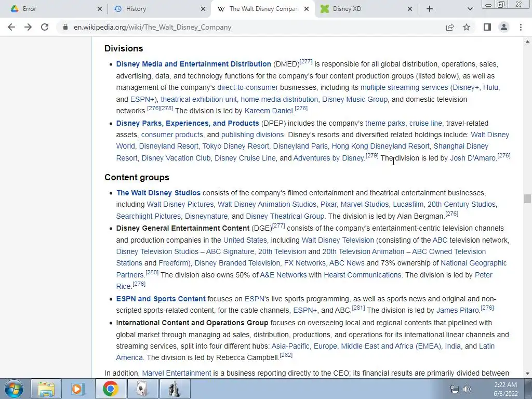Open the Disney Cruise Line link
Image resolution: width=532 pixels, height=399 pixels.
tap(245, 158)
